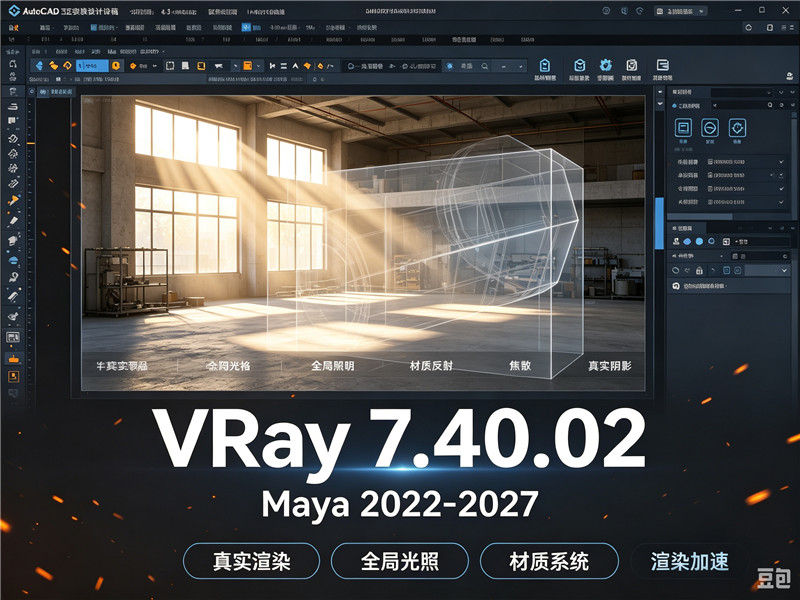
Task: Click the blue clipboard icon in the ribbon
Action: (x=544, y=65)
